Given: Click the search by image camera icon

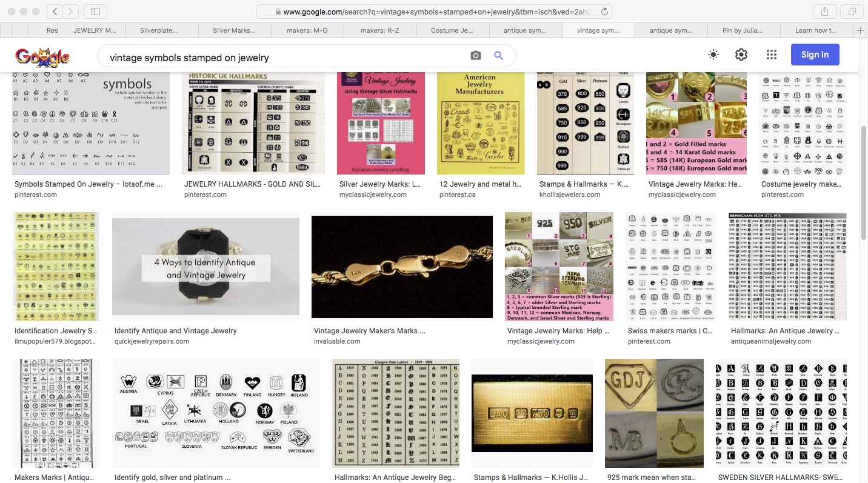Looking at the screenshot, I should coord(476,56).
